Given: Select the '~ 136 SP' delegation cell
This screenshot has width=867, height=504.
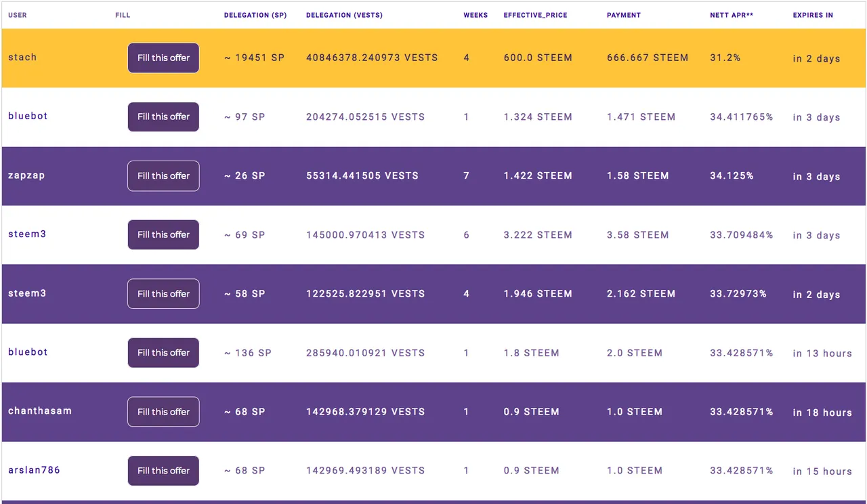Looking at the screenshot, I should [x=248, y=353].
